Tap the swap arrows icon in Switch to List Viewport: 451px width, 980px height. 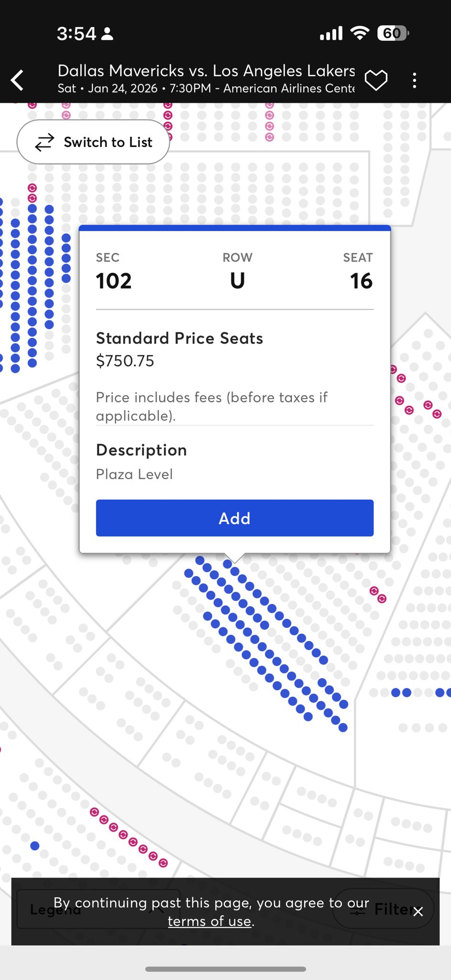pyautogui.click(x=44, y=143)
